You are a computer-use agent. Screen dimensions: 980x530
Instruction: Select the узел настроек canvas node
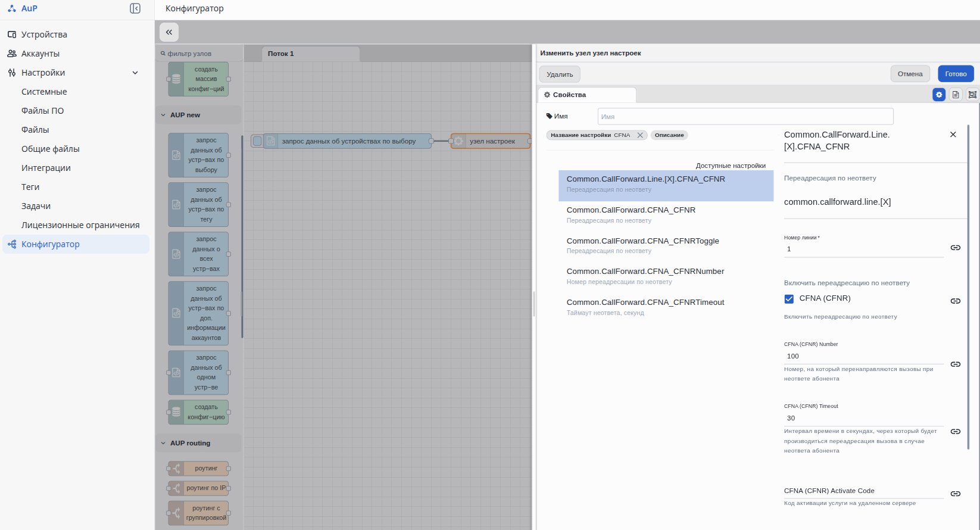click(x=491, y=141)
